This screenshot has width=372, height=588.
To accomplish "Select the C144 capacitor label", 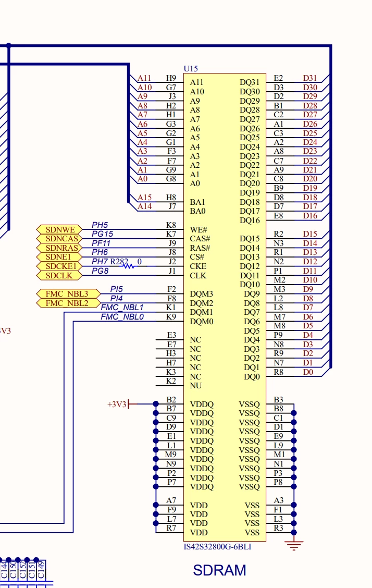I will [4, 570].
